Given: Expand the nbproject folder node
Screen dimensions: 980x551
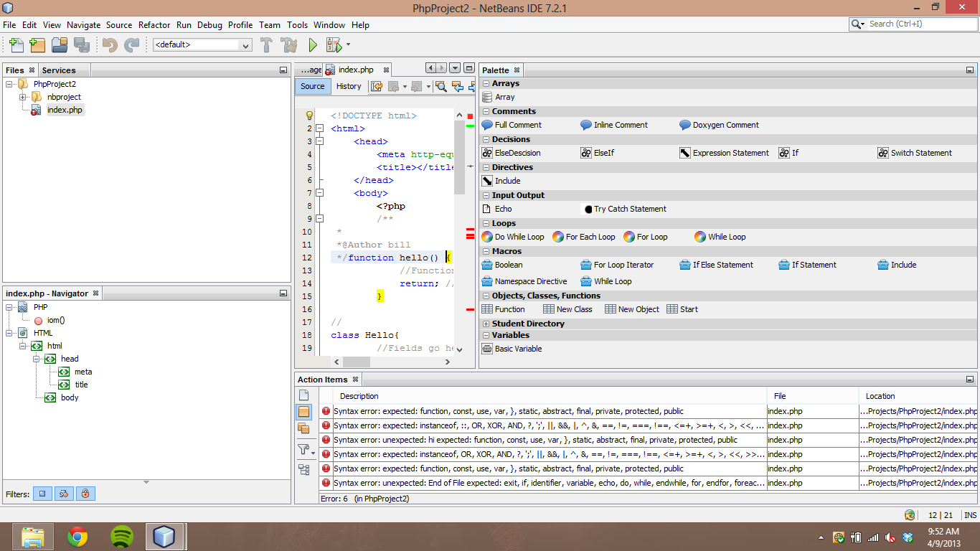Looking at the screenshot, I should point(23,97).
